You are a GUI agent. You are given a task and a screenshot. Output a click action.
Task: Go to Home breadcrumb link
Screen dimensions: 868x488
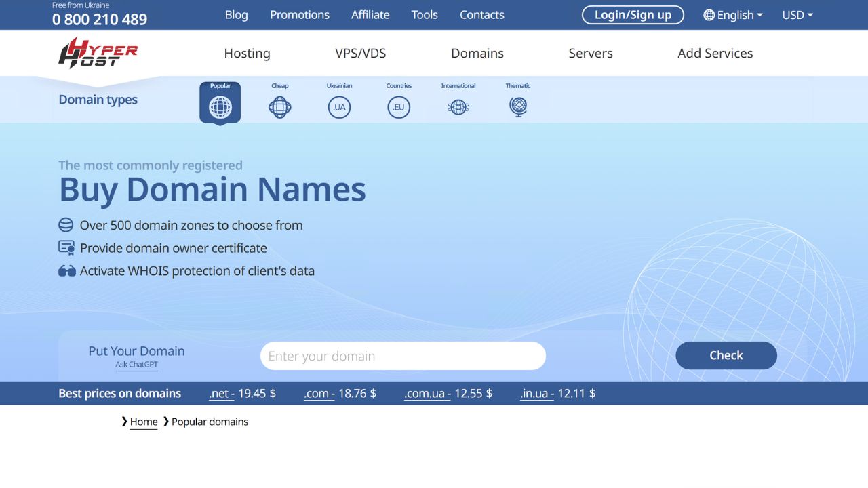point(144,422)
